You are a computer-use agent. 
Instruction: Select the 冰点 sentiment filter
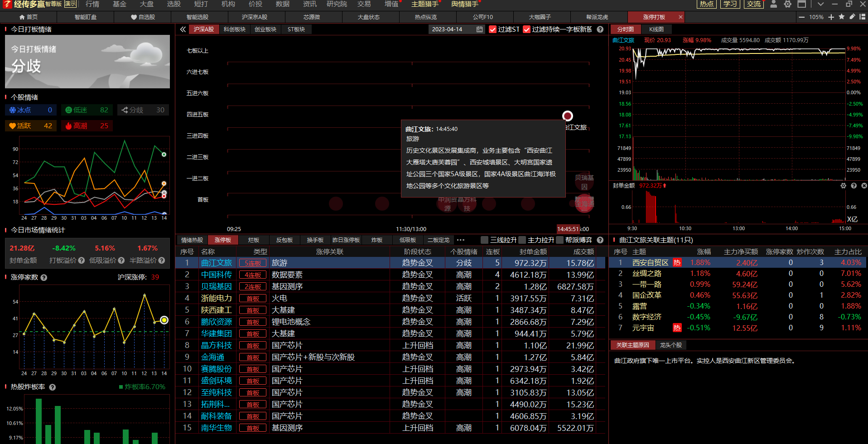pyautogui.click(x=31, y=110)
